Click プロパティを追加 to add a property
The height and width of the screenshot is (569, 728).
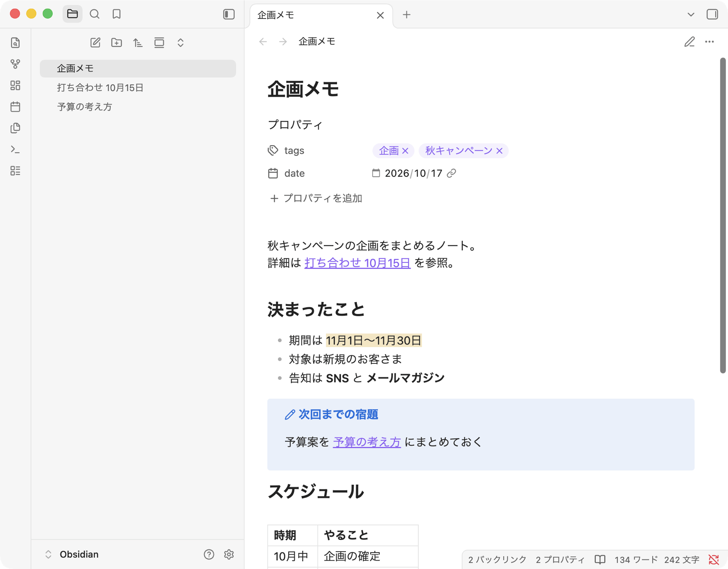[316, 198]
